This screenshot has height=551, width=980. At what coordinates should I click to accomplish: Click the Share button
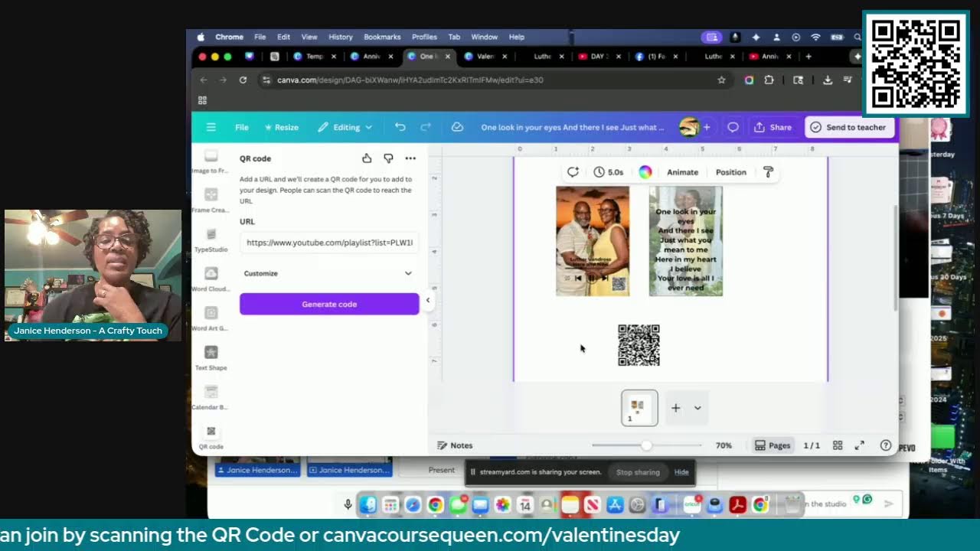(x=773, y=127)
